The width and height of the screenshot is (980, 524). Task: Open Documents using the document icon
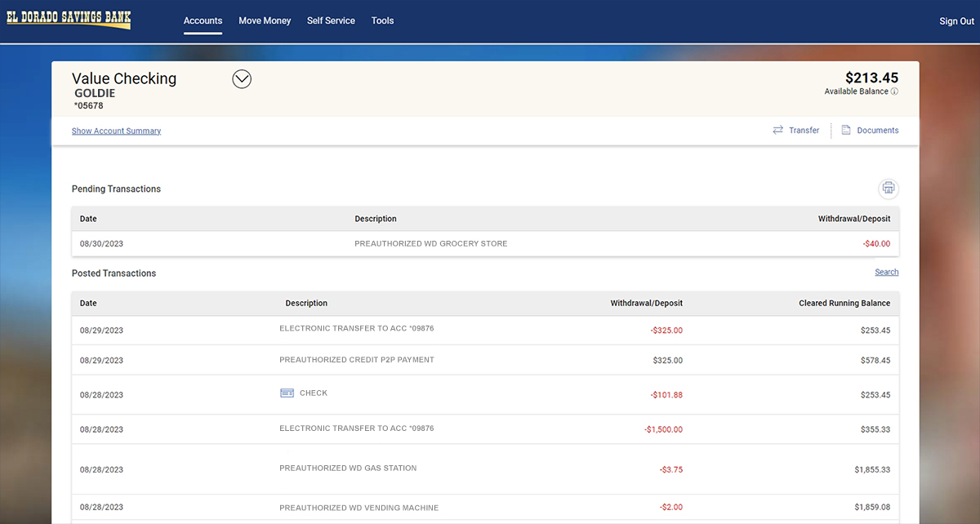[x=847, y=130]
